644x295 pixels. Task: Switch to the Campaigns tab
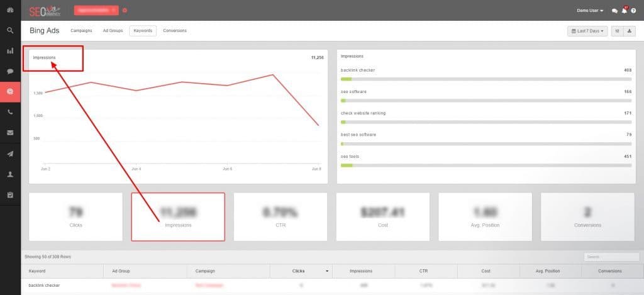click(81, 31)
